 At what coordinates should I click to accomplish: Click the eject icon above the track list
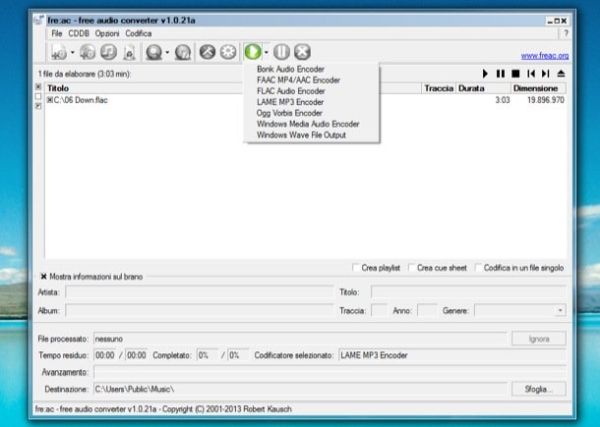coord(561,74)
